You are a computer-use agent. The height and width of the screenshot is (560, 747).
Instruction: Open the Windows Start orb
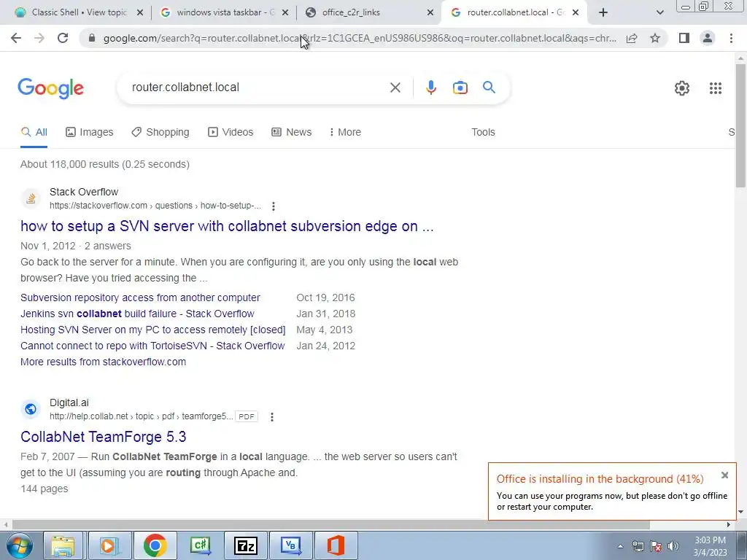pos(20,545)
